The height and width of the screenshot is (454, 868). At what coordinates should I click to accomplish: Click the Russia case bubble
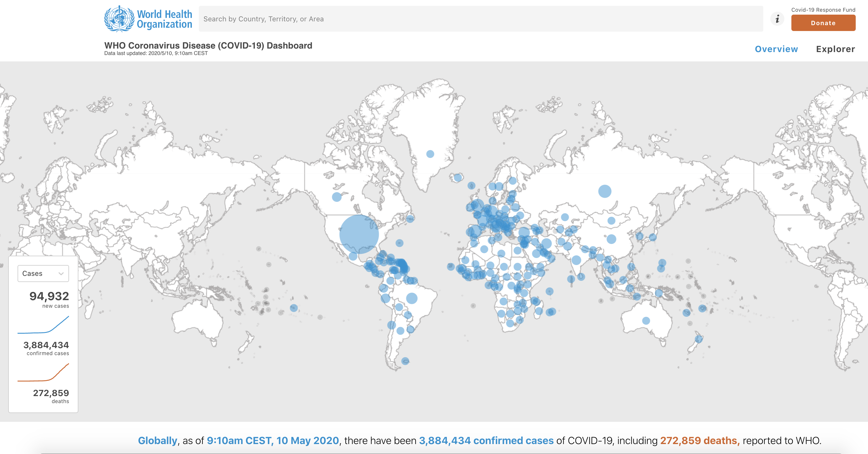(x=604, y=191)
